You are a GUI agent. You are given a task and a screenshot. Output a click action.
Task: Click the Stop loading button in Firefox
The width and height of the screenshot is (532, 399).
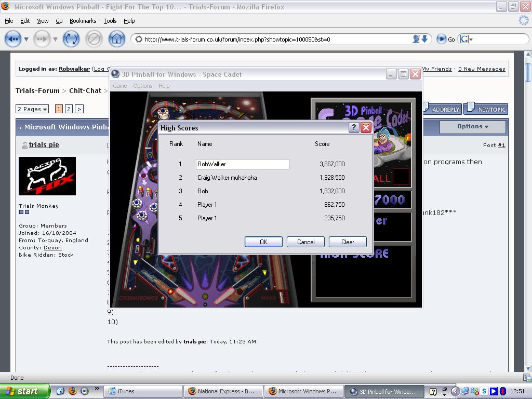click(x=94, y=39)
